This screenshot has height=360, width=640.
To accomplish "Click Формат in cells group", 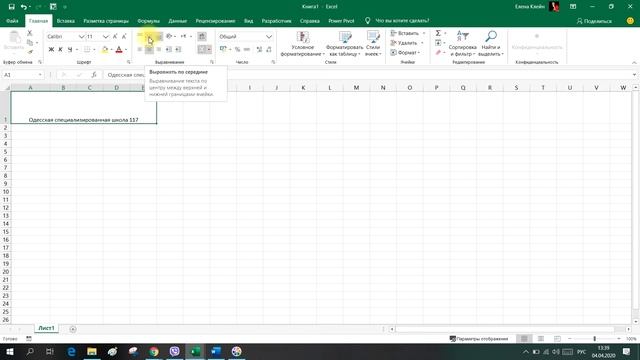I will coord(405,53).
